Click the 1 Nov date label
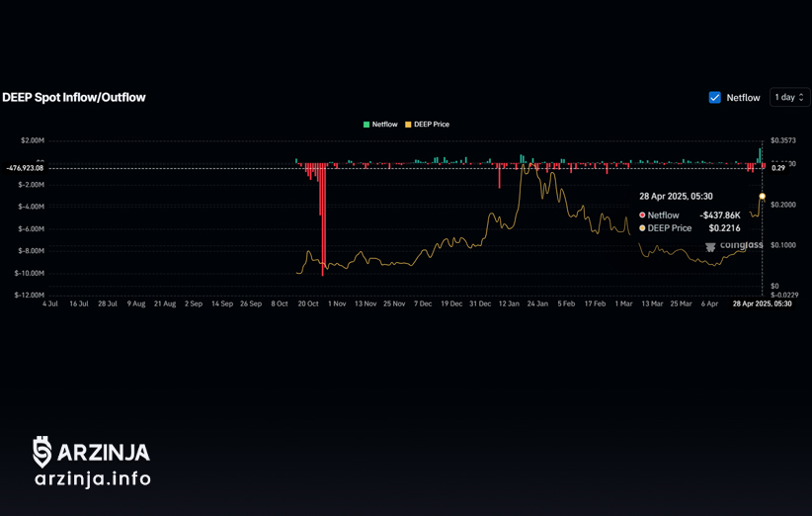 (337, 303)
